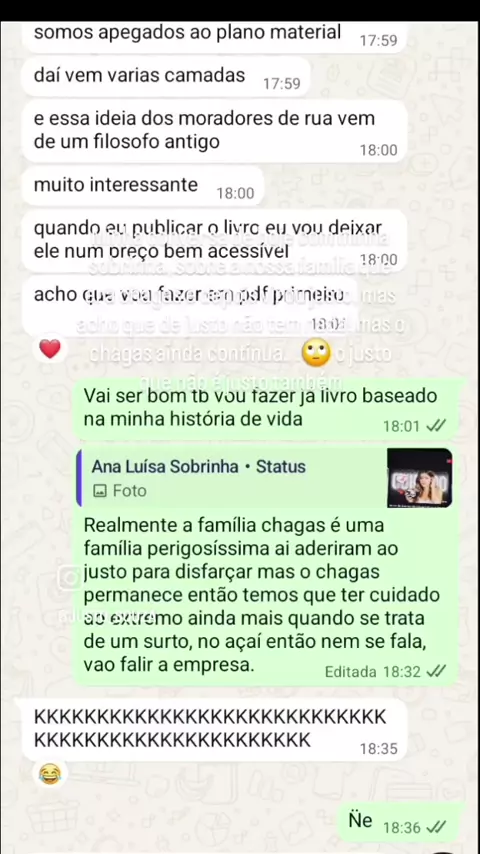Select the 'somos apegados ao plano material' message
The height and width of the screenshot is (854, 480).
pos(214,36)
